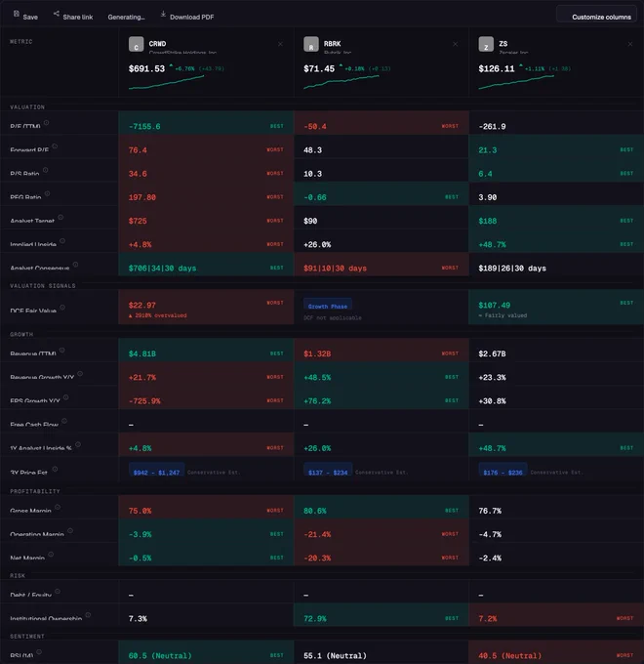Show info for 1Y Analyst Upside % metric
The width and height of the screenshot is (644, 664).
tap(78, 444)
